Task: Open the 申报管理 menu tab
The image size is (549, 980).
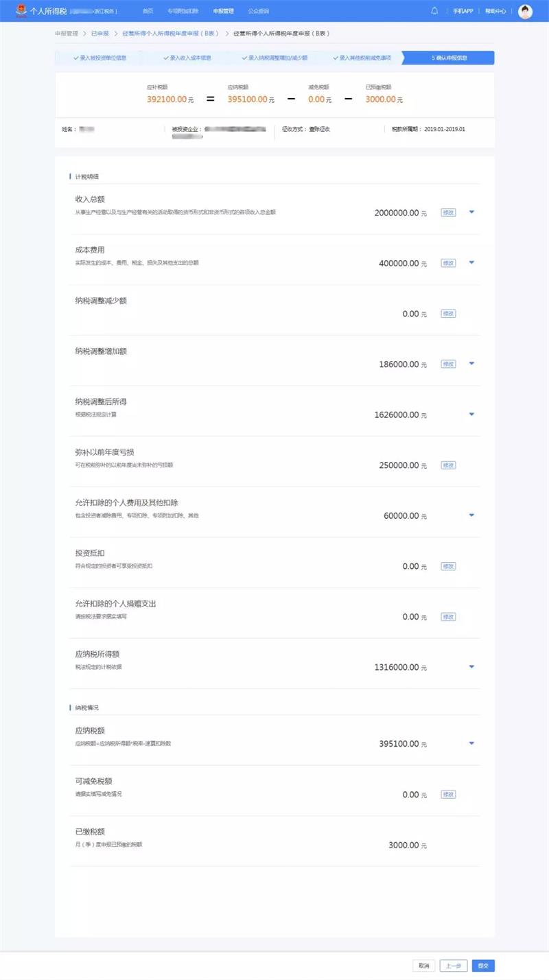Action: 223,11
